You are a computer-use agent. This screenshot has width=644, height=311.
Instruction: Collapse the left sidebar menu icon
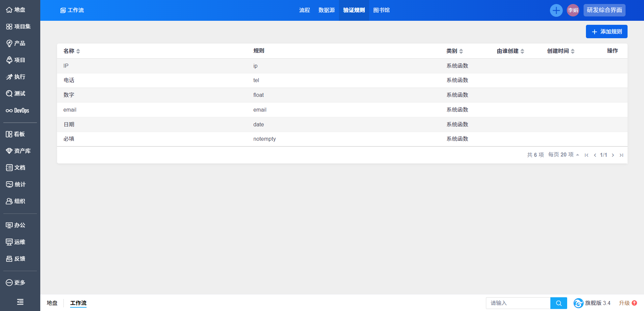click(20, 302)
